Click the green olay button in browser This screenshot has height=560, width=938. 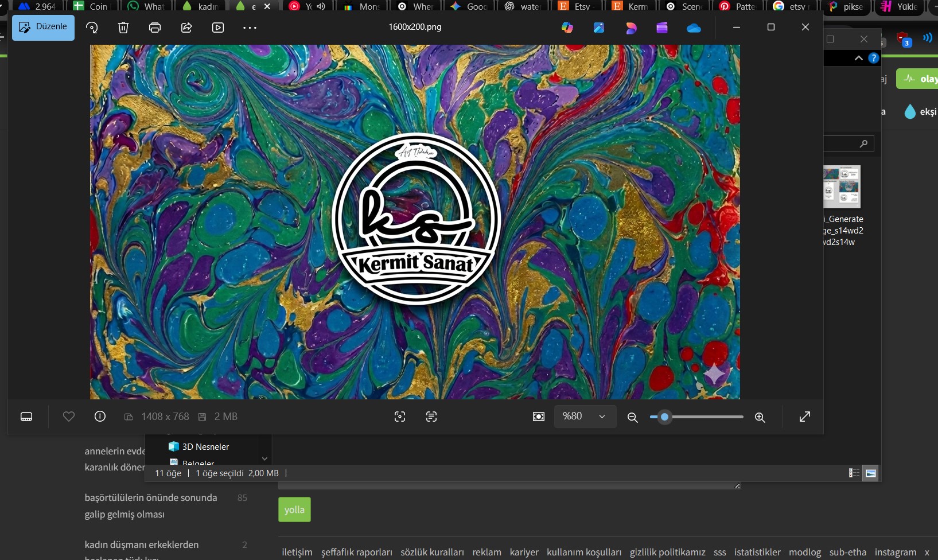[917, 79]
